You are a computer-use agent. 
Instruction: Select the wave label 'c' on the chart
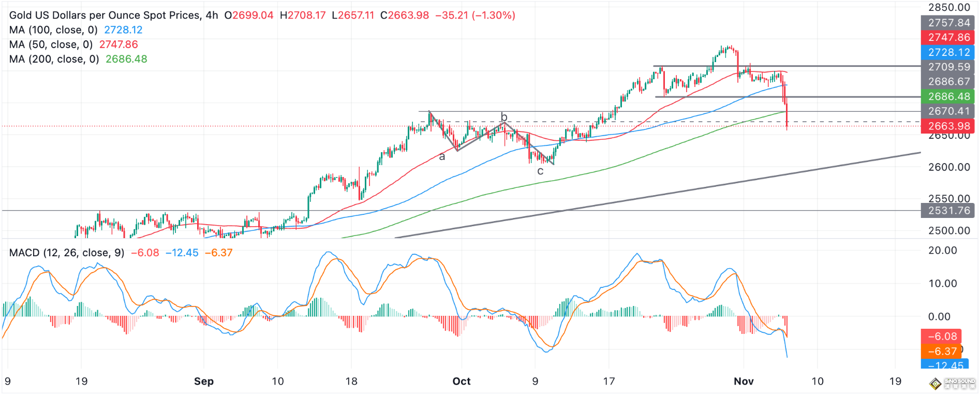(x=540, y=171)
